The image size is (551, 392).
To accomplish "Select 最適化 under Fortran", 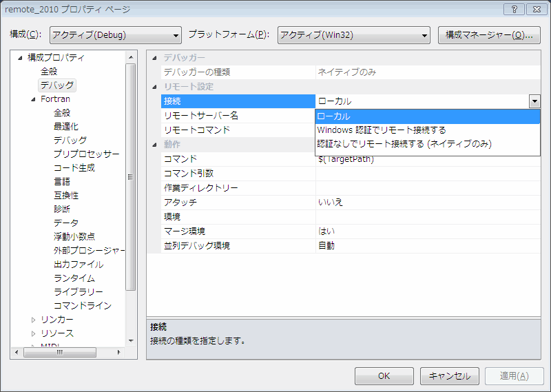I will point(66,127).
